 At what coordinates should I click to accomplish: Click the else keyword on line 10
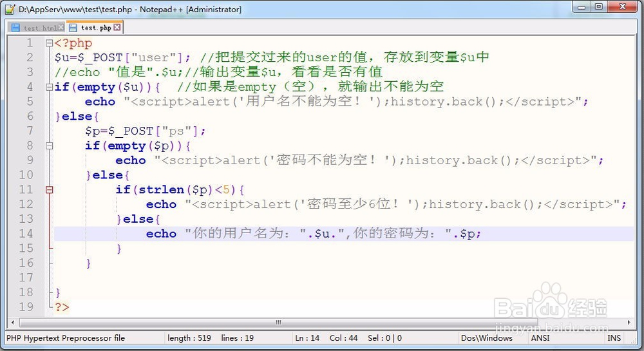pos(108,175)
